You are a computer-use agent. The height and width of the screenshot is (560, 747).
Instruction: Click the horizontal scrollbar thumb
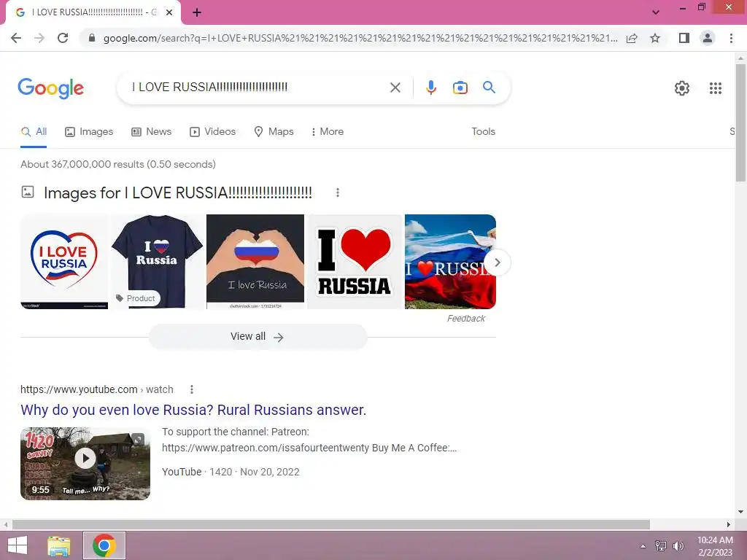click(330, 524)
